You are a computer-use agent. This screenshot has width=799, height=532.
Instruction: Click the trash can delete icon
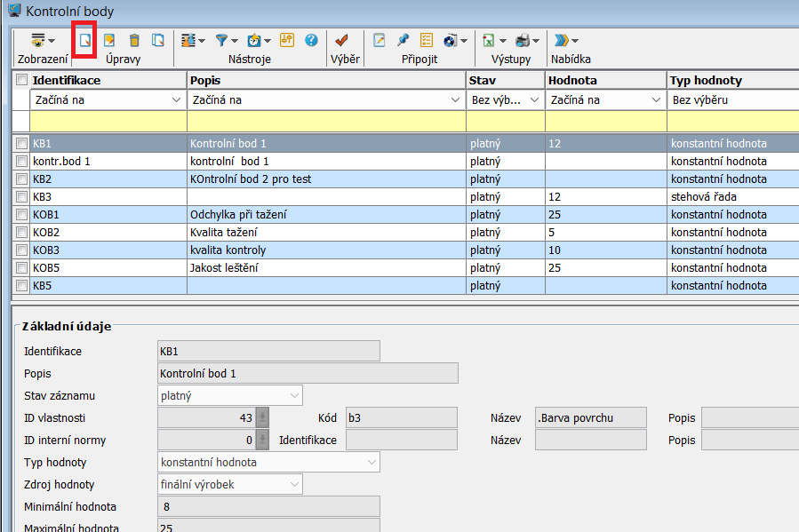coord(134,40)
